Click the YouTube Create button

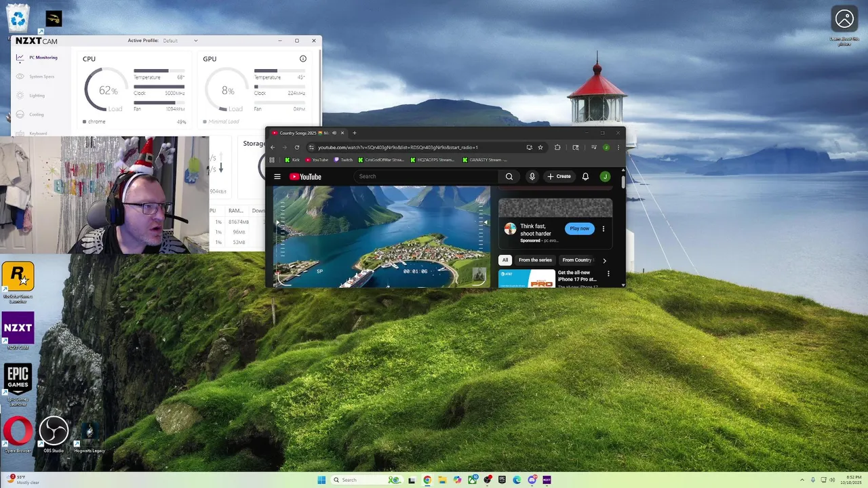tap(559, 177)
